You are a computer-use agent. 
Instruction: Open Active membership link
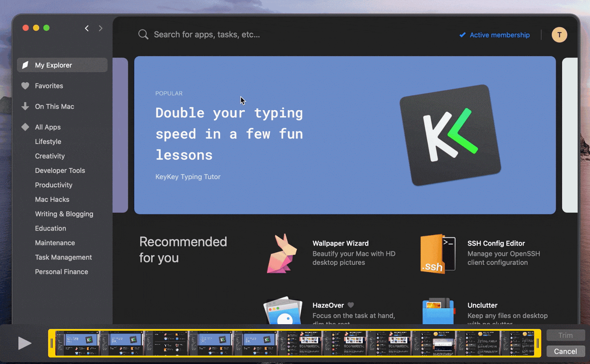pos(500,35)
